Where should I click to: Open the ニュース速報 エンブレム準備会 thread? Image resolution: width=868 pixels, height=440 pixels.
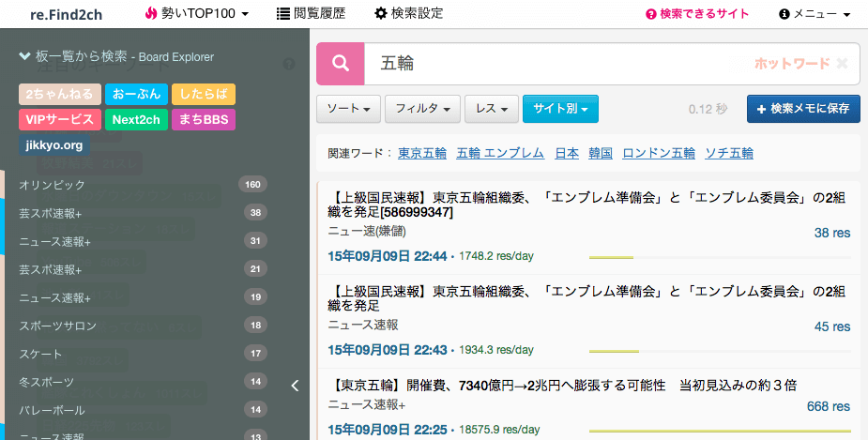click(586, 298)
